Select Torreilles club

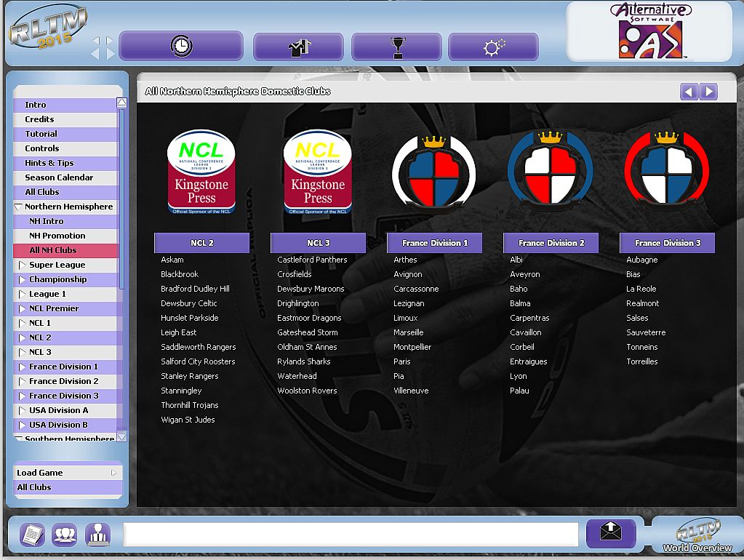coord(642,361)
